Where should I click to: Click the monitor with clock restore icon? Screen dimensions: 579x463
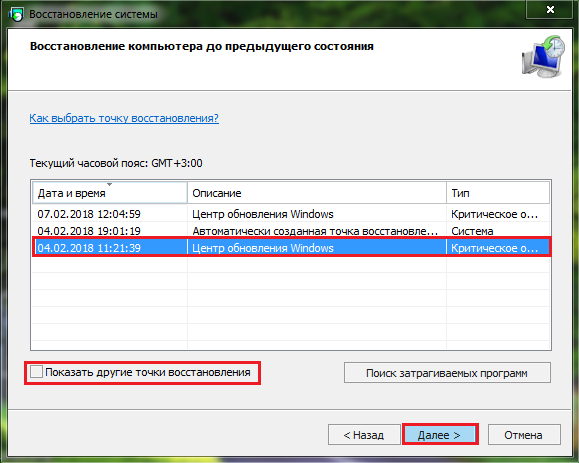coord(543,56)
